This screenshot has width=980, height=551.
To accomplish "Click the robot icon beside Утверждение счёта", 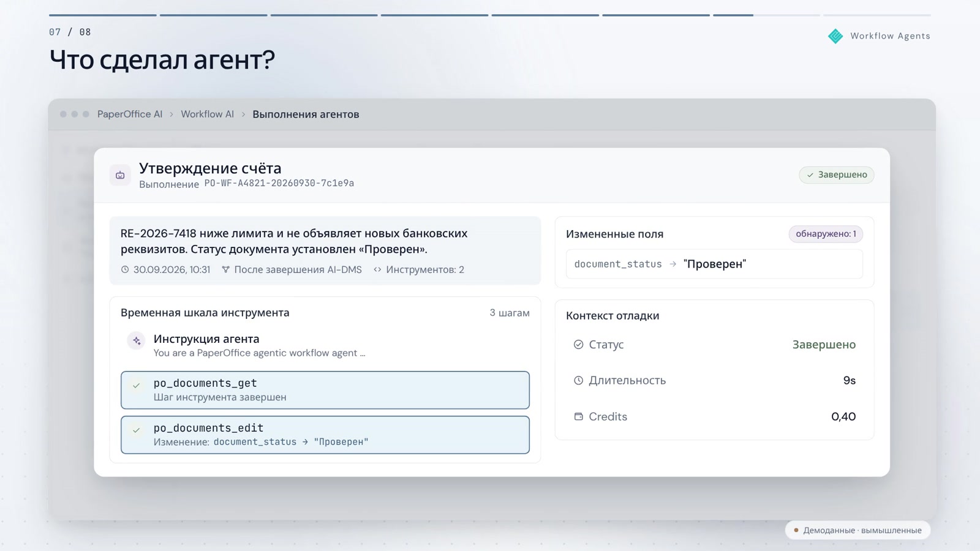I will click(x=120, y=175).
